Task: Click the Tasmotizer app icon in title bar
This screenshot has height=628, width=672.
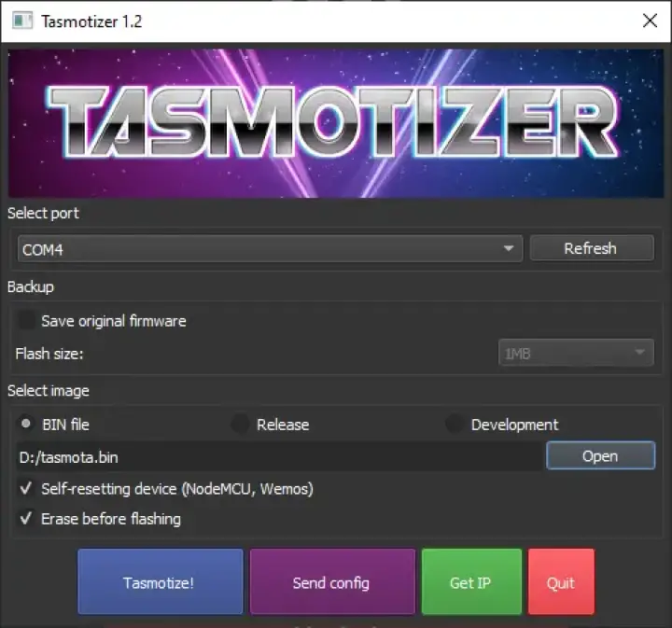Action: pyautogui.click(x=22, y=21)
